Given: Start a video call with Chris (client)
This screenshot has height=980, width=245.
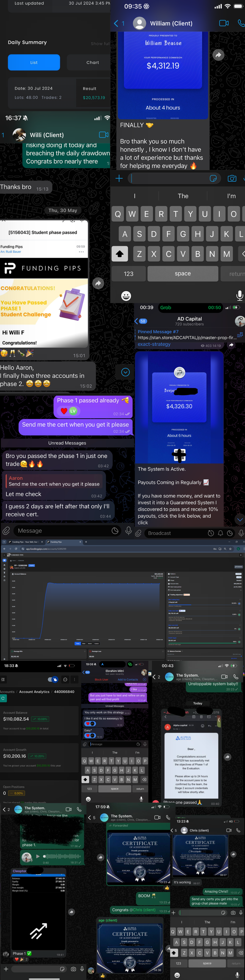Looking at the screenshot, I should coord(229,830).
